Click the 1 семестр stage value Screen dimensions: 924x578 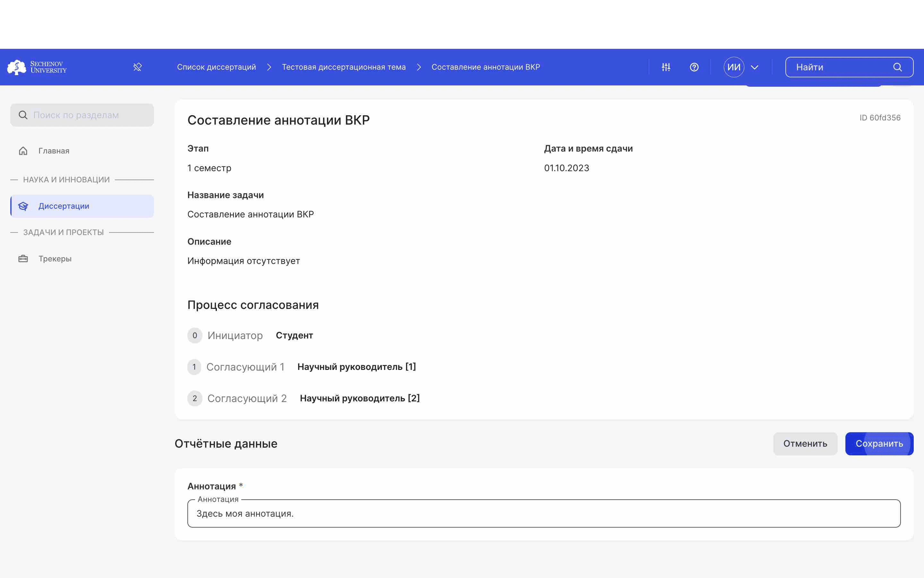pyautogui.click(x=209, y=168)
